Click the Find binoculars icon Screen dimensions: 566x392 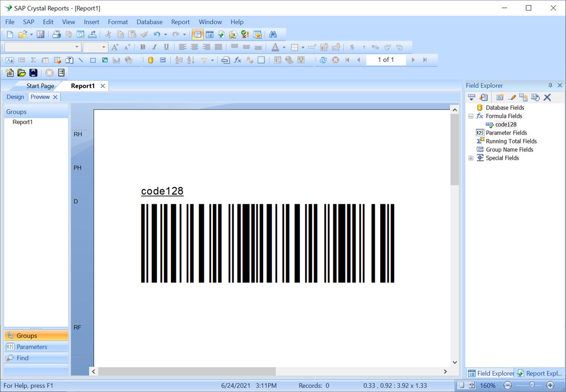click(x=273, y=34)
